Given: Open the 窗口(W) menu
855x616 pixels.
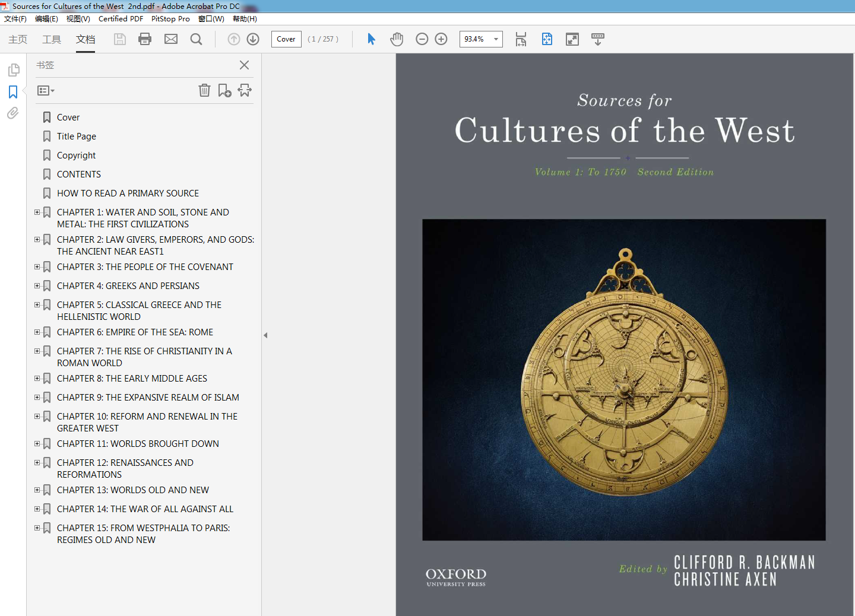Looking at the screenshot, I should [211, 19].
